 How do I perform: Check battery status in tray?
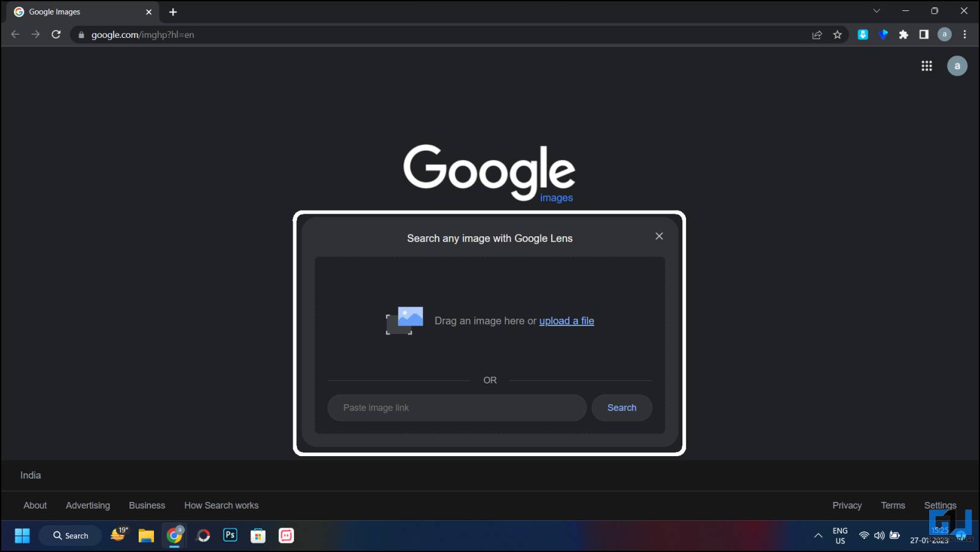pyautogui.click(x=894, y=536)
